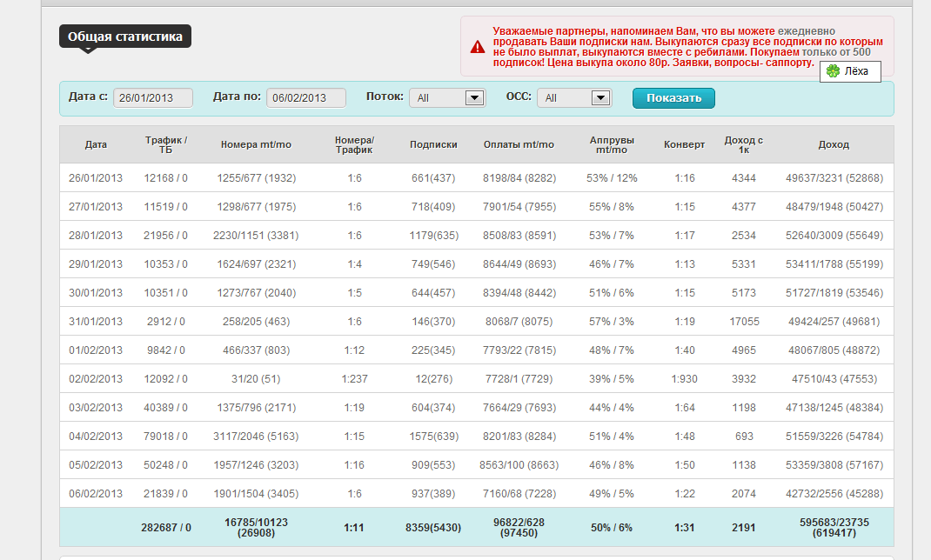Image resolution: width=931 pixels, height=560 pixels.
Task: Click traffic value 12168 / 0
Action: (165, 178)
